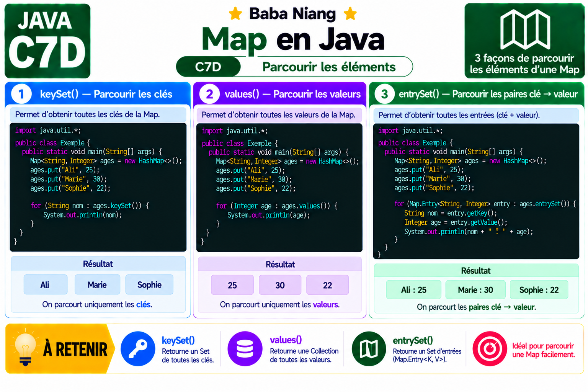Click the code line "for (Integer age : ages.values()) {"

277,206
